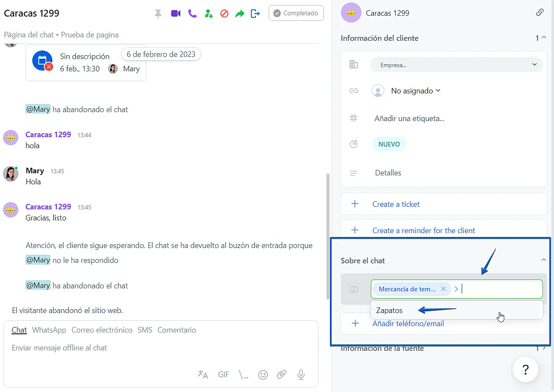Open the Detalles field
Screen dimensions: 554x392
pos(388,173)
